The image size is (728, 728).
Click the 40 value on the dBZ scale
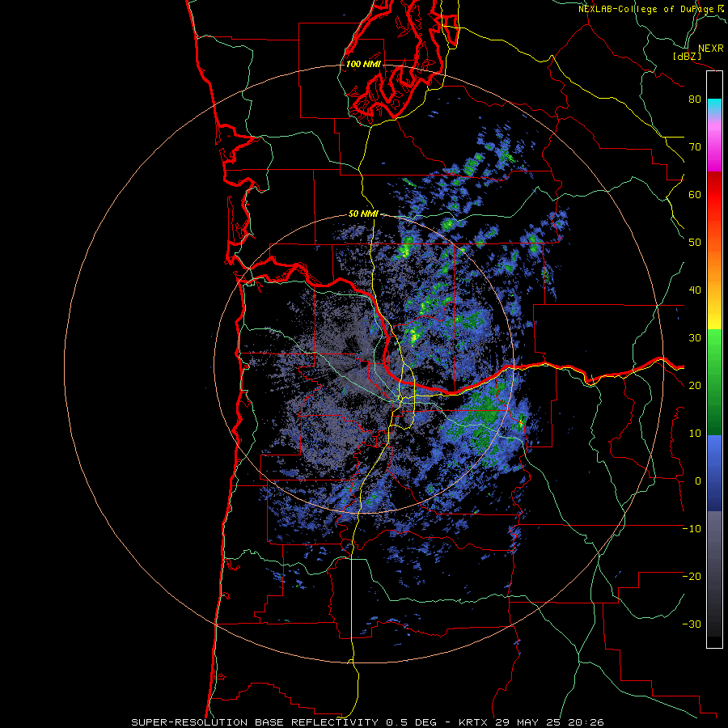click(695, 290)
